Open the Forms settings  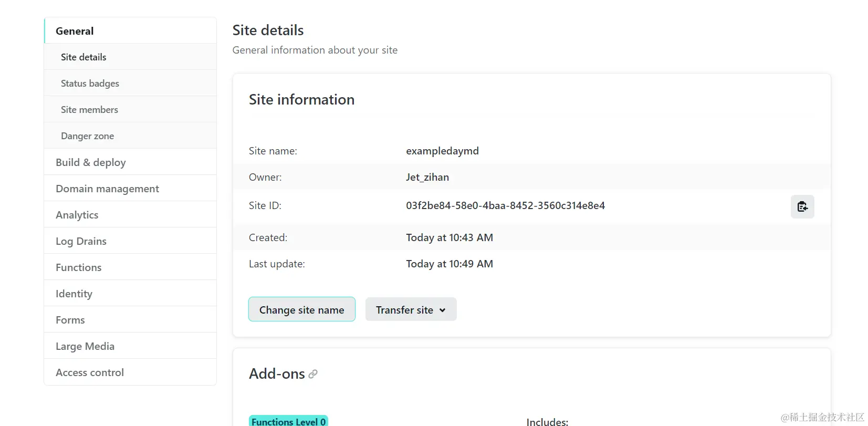coord(130,319)
